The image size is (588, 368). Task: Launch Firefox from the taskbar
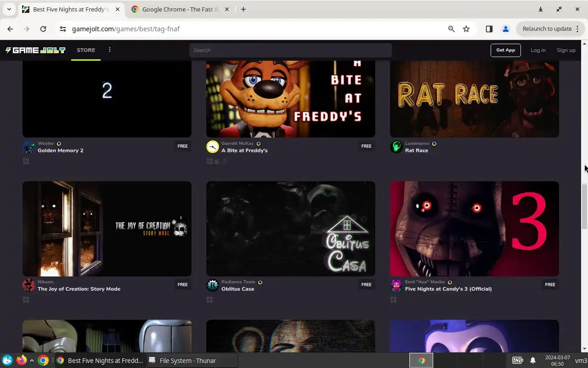tap(22, 360)
